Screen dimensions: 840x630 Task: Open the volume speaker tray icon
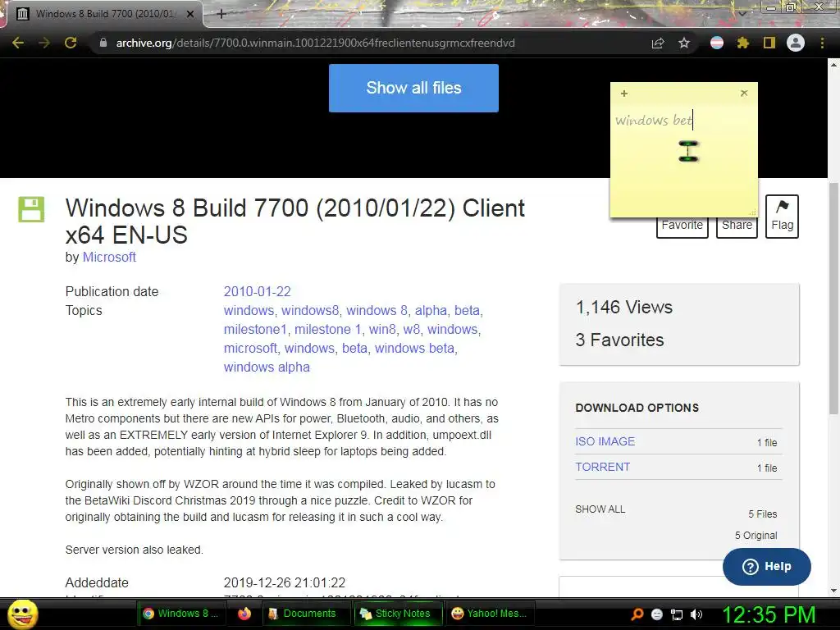click(696, 614)
